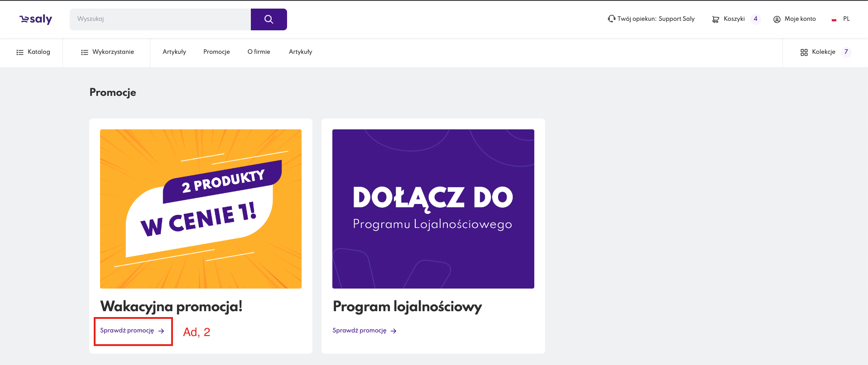Open the Promocje menu item

[216, 52]
